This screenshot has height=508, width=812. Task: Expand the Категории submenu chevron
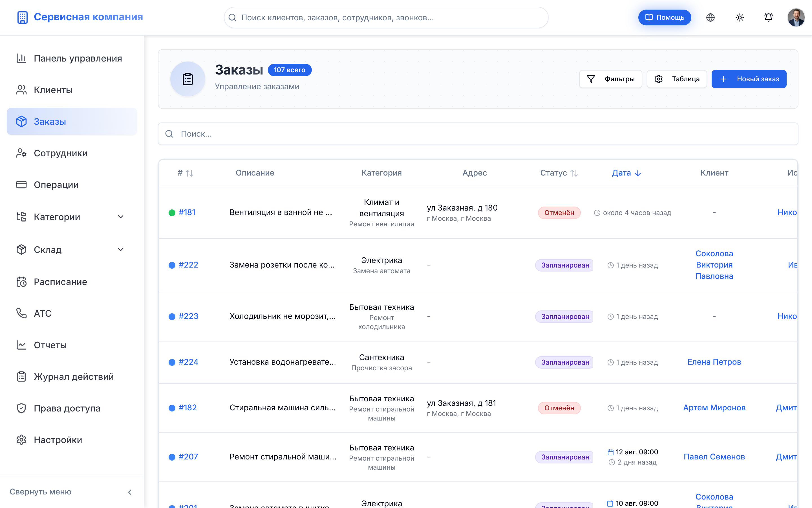(121, 217)
